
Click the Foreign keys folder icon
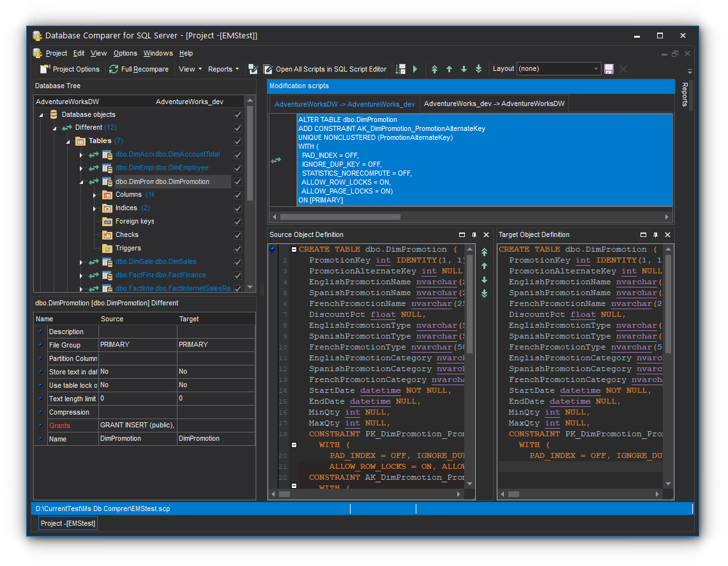pyautogui.click(x=108, y=222)
